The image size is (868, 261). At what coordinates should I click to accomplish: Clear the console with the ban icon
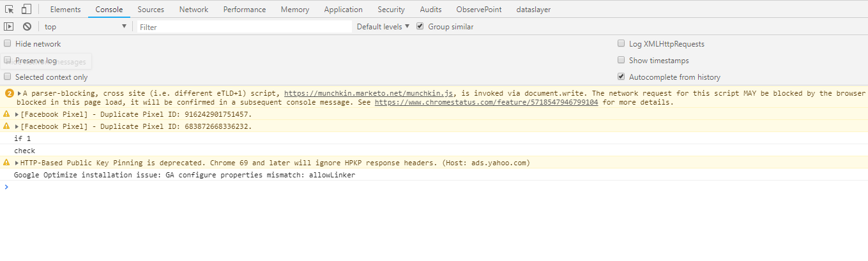[27, 26]
